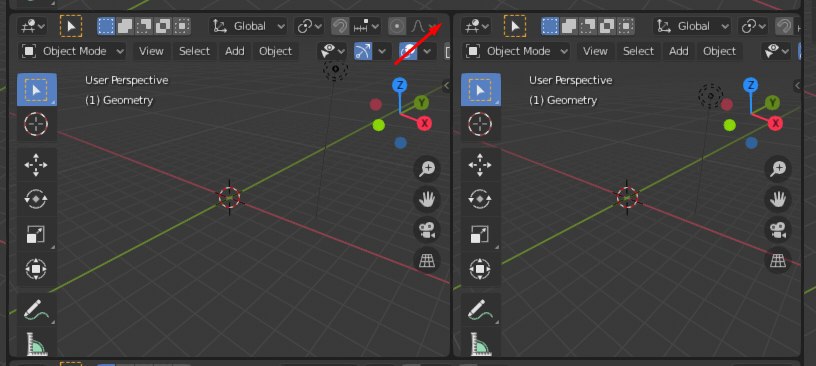Activate the Transform tool in left viewport toolbar
The image size is (816, 366).
(37, 269)
